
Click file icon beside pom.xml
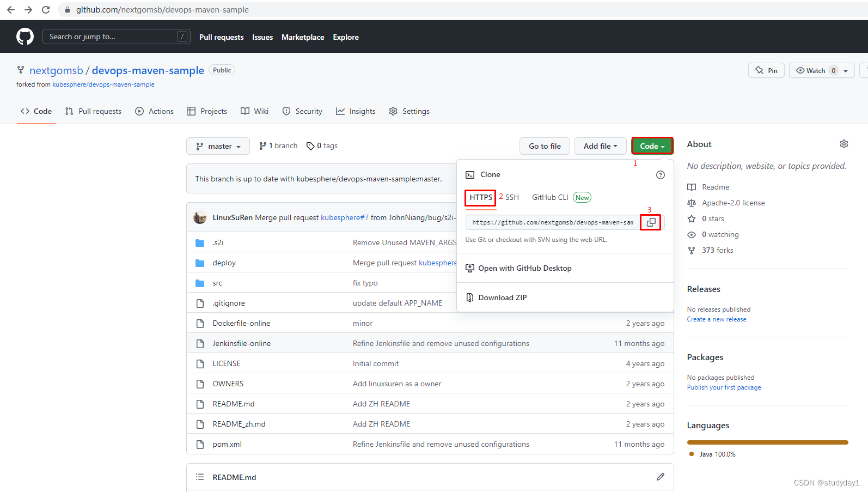click(200, 444)
